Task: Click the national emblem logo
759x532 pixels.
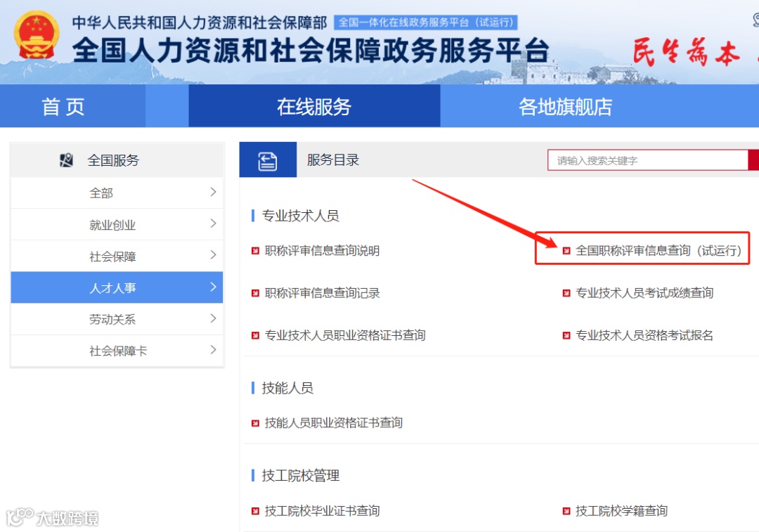Action: click(x=37, y=35)
